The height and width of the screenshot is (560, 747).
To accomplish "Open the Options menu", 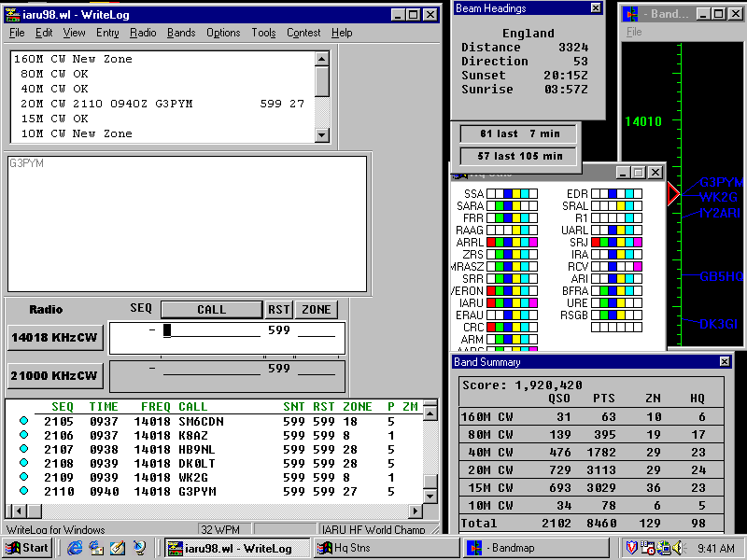I will 223,33.
